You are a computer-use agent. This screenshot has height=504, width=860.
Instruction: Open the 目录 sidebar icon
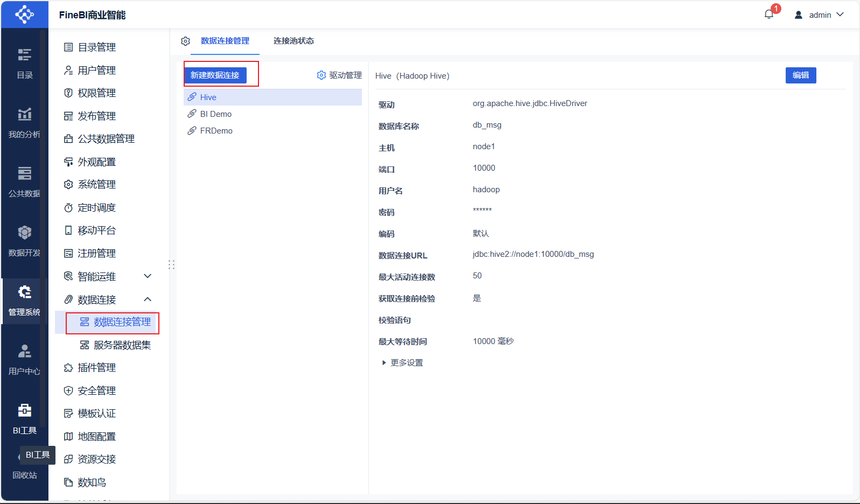click(24, 62)
